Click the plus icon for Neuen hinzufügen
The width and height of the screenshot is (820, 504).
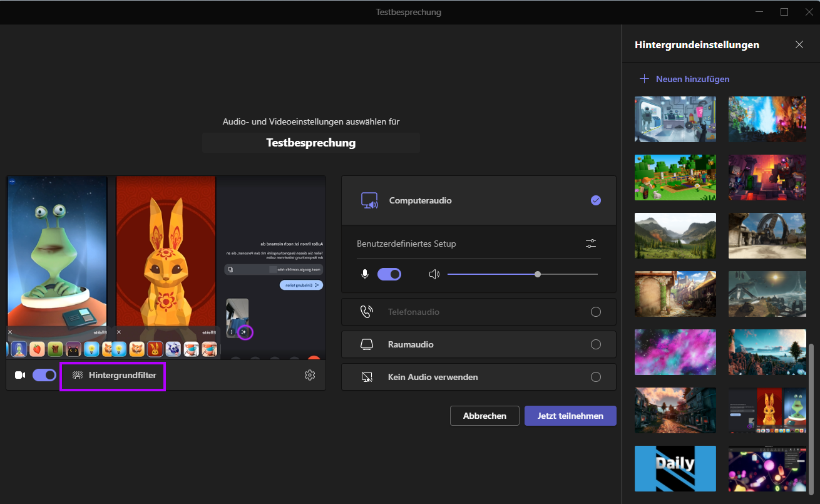[644, 79]
